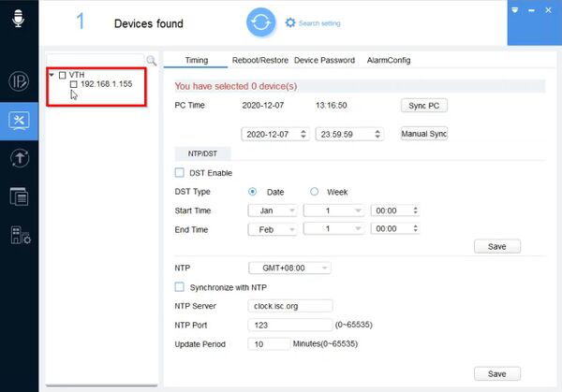Click the Sync PC button
Viewport: 562px width, 392px height.
coord(424,106)
